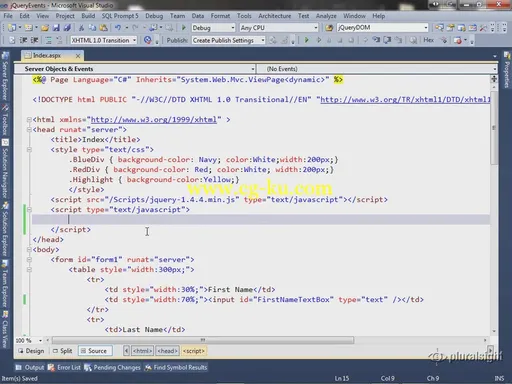The height and width of the screenshot is (384, 512).
Task: Open the Error List panel tab
Action: coord(65,367)
